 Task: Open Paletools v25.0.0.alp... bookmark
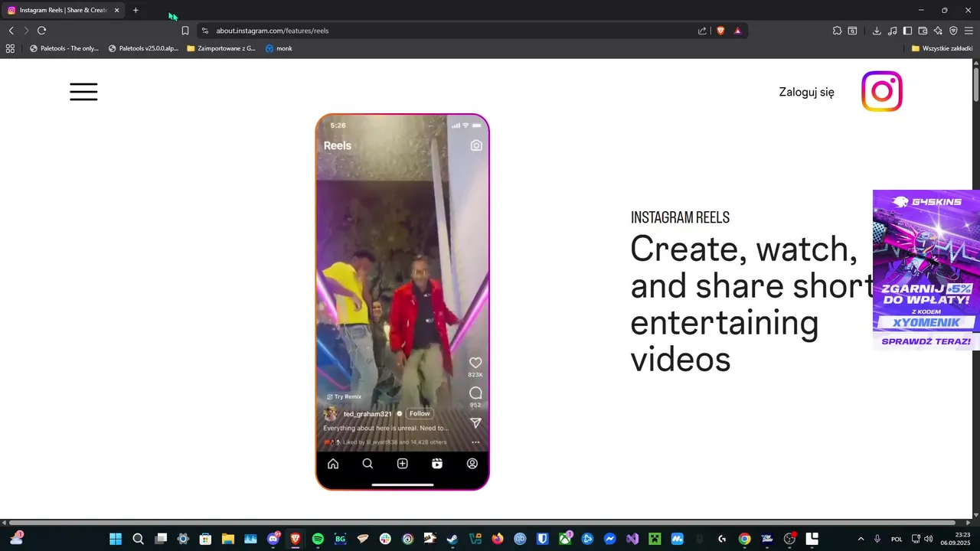143,48
